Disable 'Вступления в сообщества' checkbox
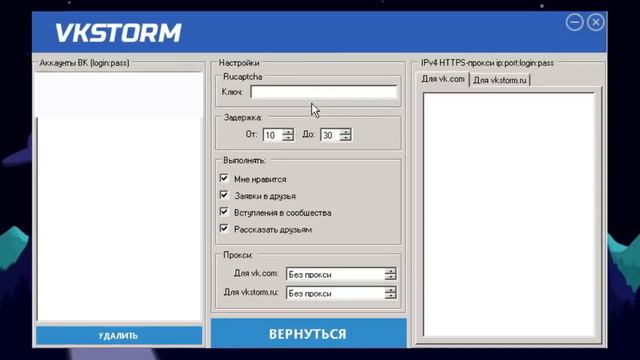Screen dimensions: 640x360 point(224,212)
